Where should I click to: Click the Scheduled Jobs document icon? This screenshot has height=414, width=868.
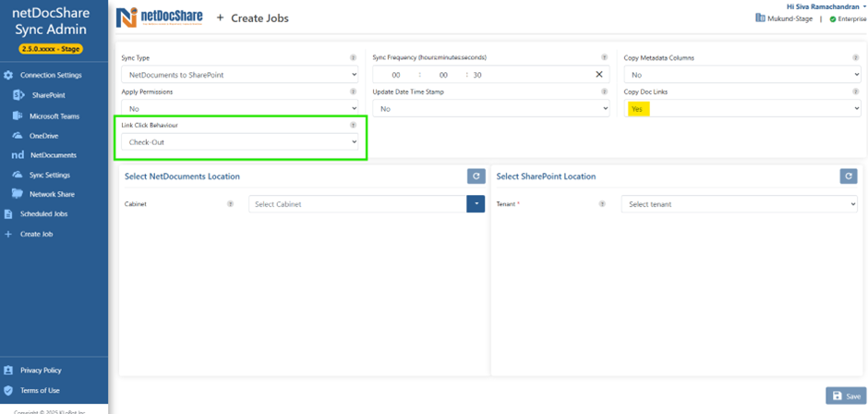(8, 213)
